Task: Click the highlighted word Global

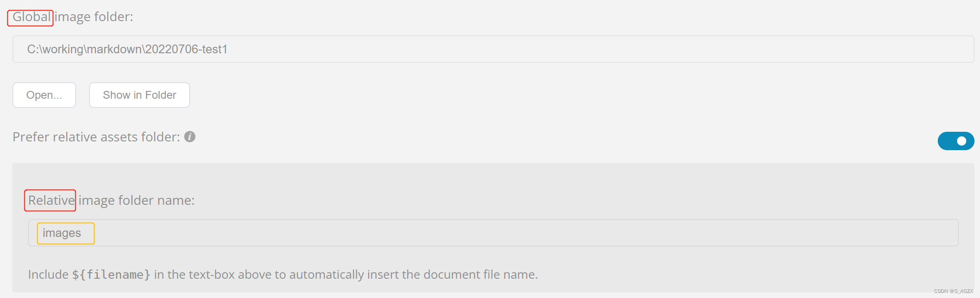Action: click(x=30, y=17)
